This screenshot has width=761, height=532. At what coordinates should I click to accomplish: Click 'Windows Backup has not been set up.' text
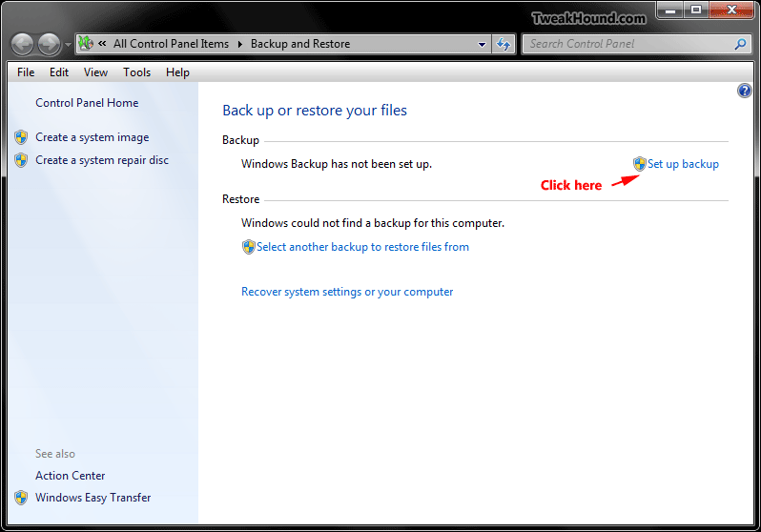337,164
